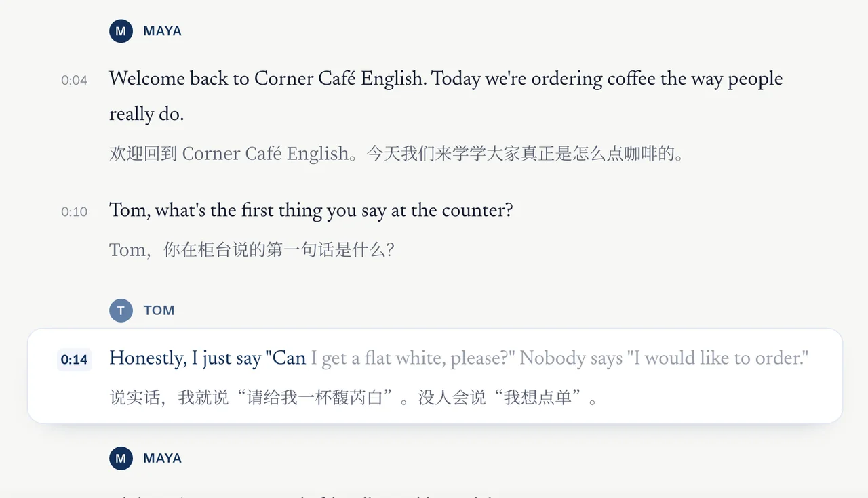
Task: Select the Chinese translation starting with 说实话
Action: point(355,398)
